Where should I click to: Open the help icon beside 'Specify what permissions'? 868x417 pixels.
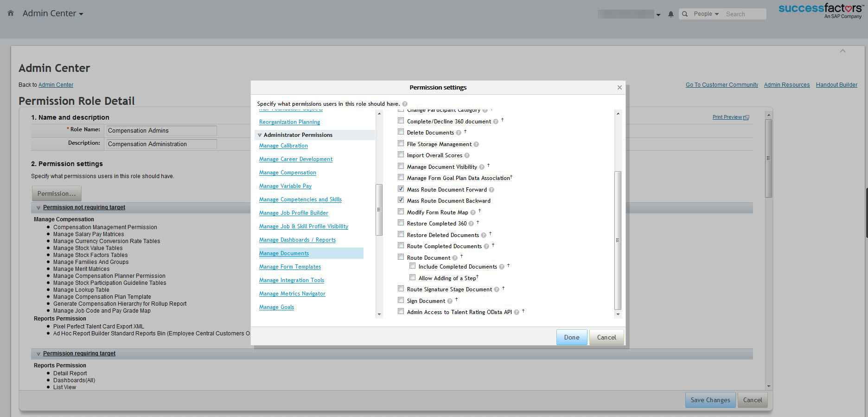click(405, 104)
